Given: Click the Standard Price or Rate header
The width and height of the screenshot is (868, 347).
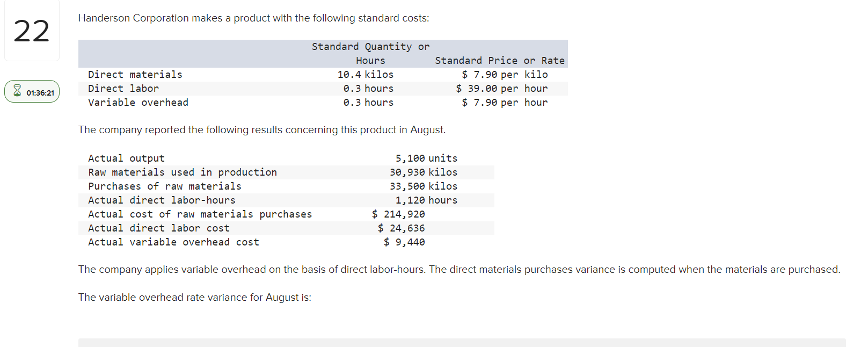Looking at the screenshot, I should coord(499,60).
